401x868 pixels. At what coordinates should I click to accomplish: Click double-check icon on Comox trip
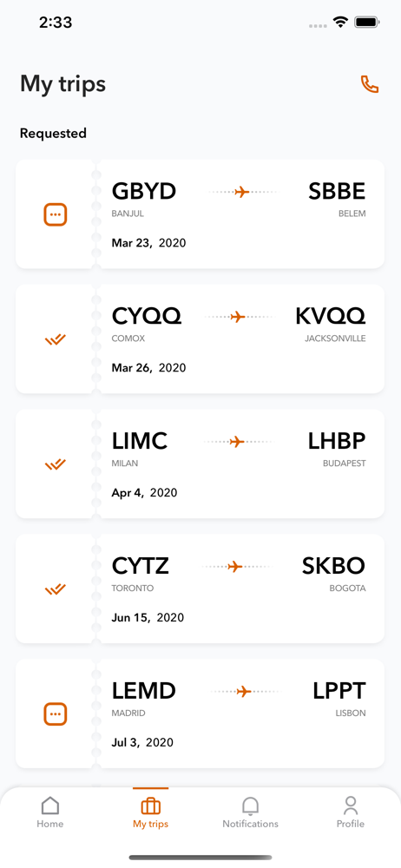click(x=56, y=339)
